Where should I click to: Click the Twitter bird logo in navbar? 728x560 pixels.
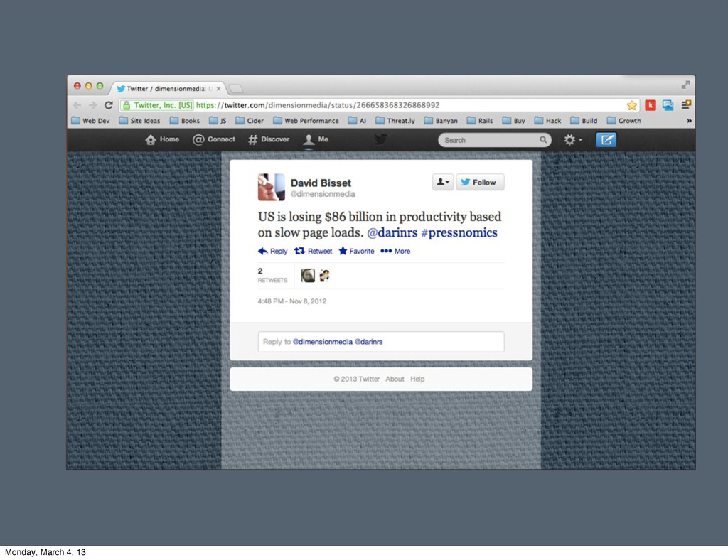(x=381, y=139)
